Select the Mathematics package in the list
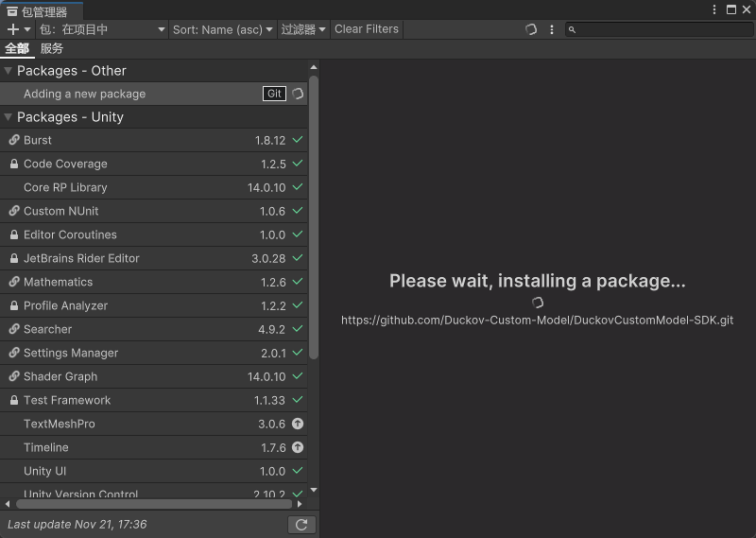 [x=142, y=282]
